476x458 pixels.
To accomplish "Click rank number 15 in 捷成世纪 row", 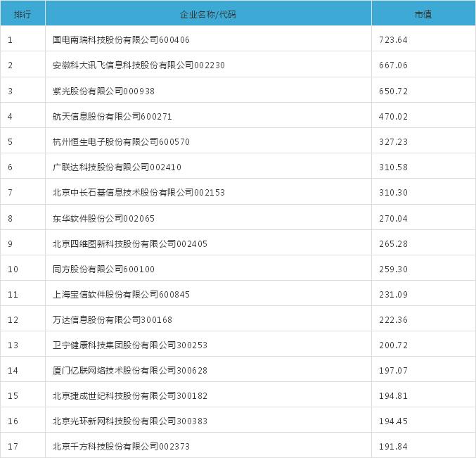I will click(x=13, y=396).
